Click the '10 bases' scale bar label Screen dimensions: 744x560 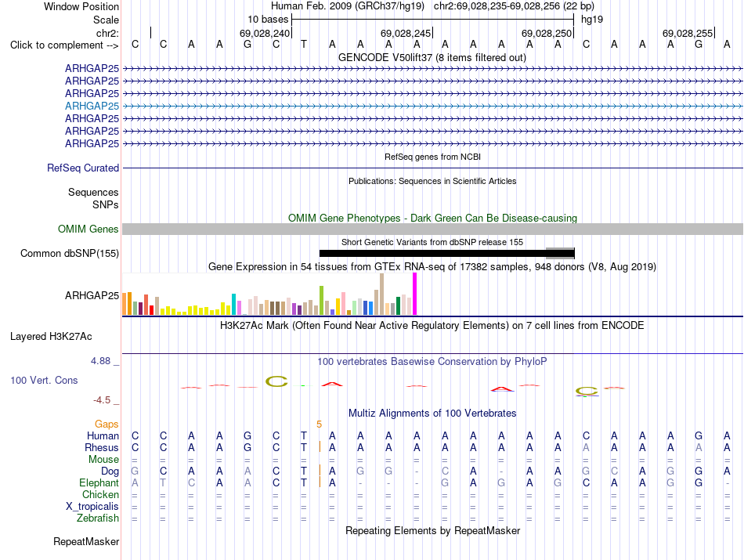(x=268, y=20)
